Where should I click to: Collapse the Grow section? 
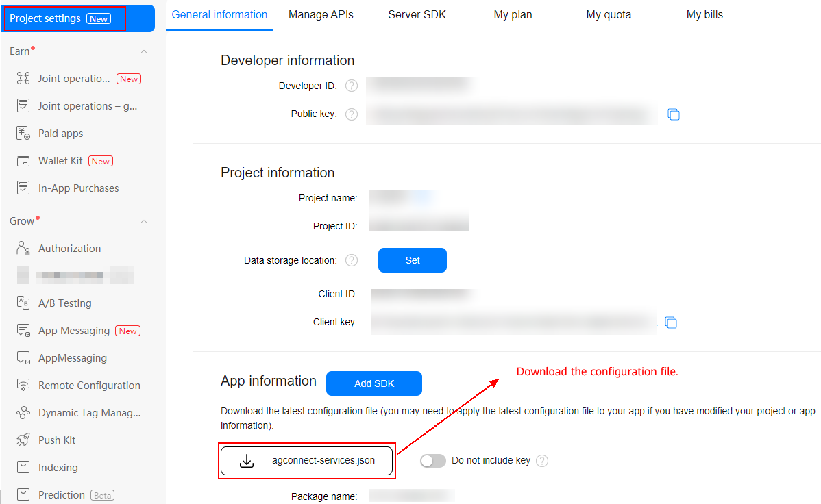[144, 221]
